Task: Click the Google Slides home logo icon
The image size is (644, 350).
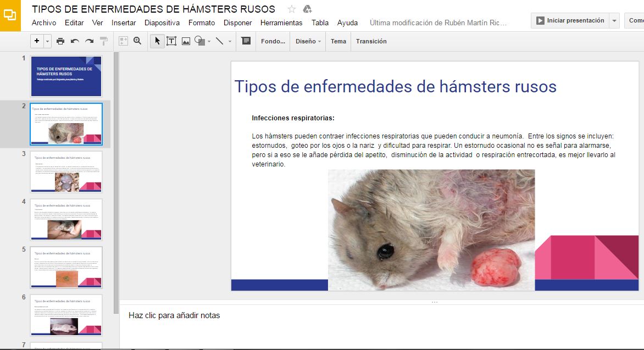Action: [x=10, y=15]
